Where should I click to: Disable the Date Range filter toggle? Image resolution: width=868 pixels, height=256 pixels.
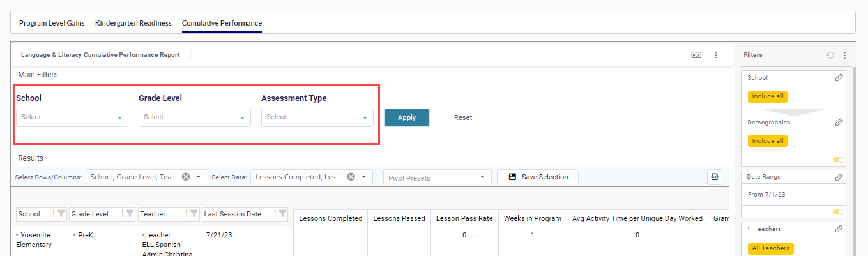click(839, 211)
